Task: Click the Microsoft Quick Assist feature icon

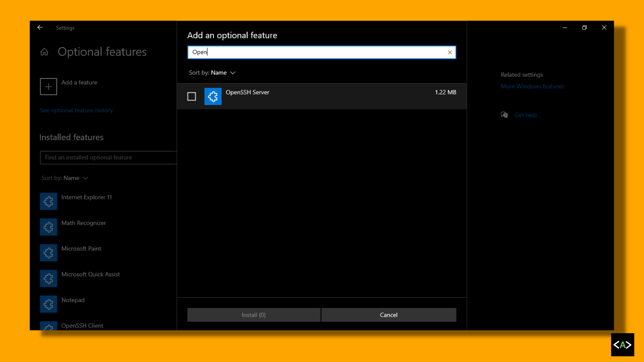Action: [49, 279]
